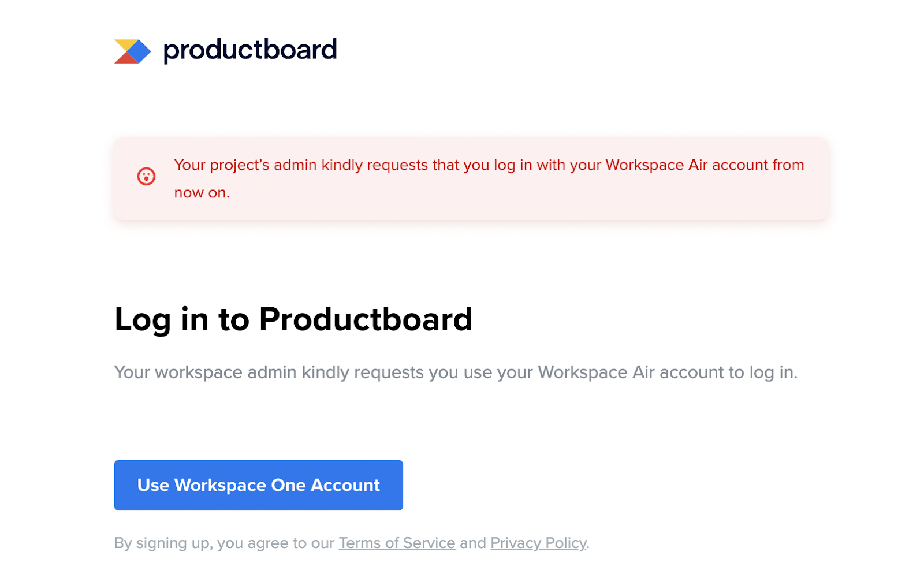The image size is (924, 574).
Task: Click 'Your project's admin' in the alert
Action: [x=245, y=165]
